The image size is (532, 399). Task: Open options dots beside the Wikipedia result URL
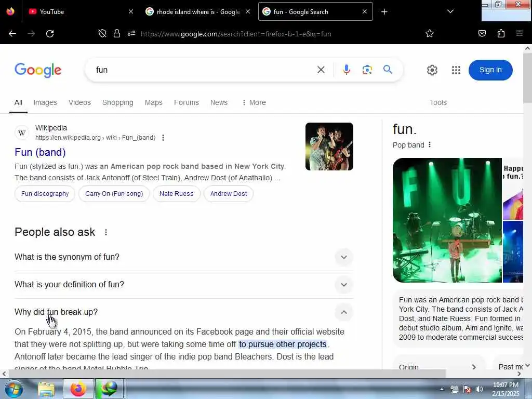(x=163, y=137)
